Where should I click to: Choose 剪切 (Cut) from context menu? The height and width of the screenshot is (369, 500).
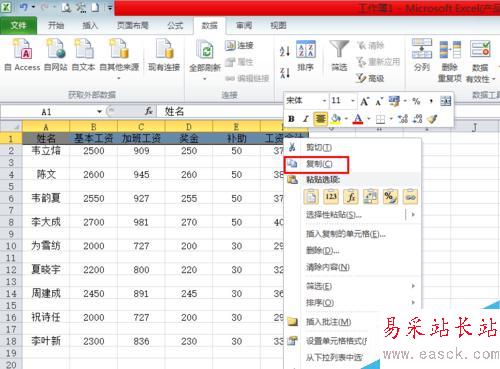click(352, 147)
